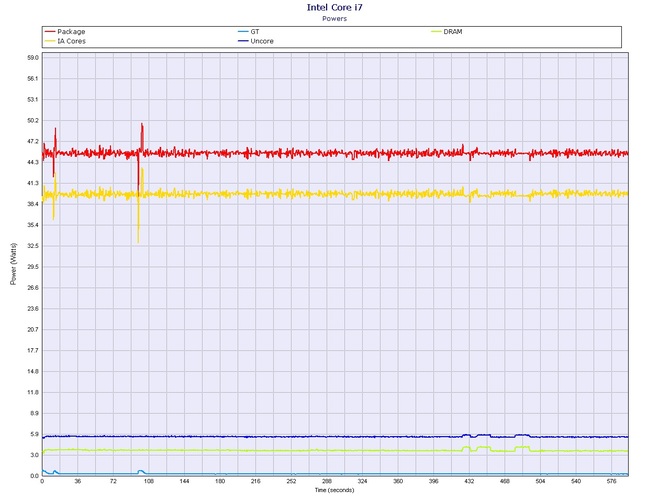Click the 36 seconds x-axis label
Viewport: 670px width, 502px height.
77,481
